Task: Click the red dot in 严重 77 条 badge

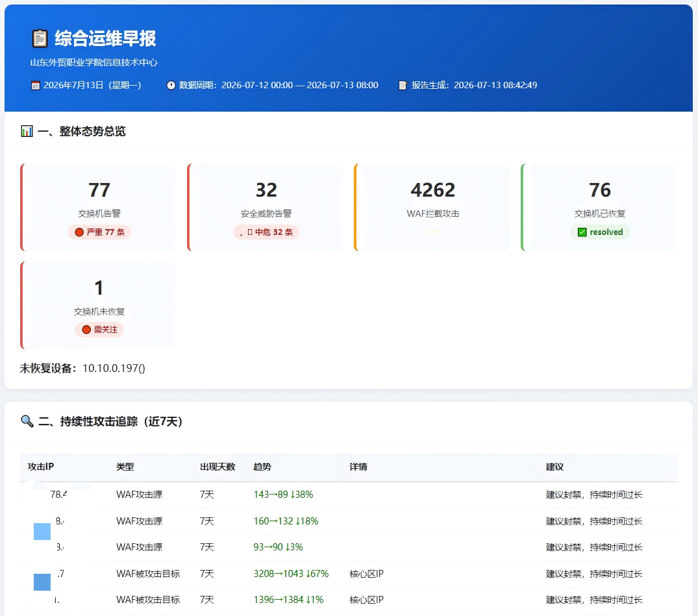Action: tap(79, 232)
